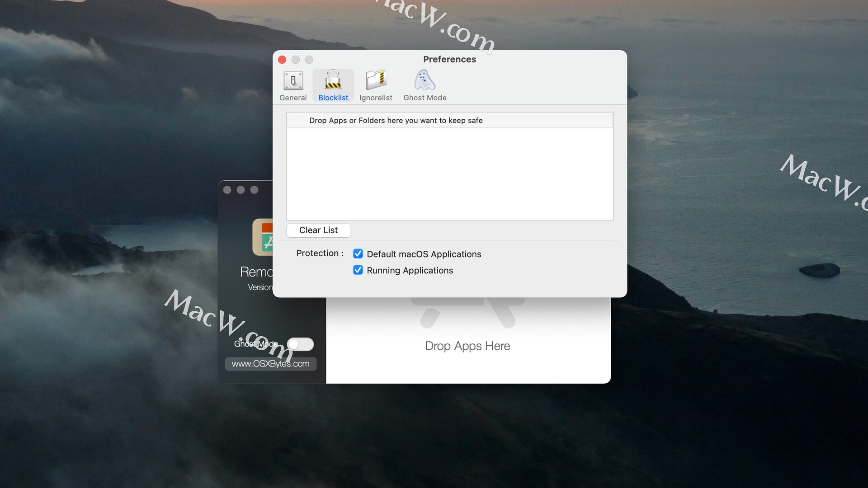
Task: Click the blocklist drop area list
Action: pyautogui.click(x=450, y=174)
